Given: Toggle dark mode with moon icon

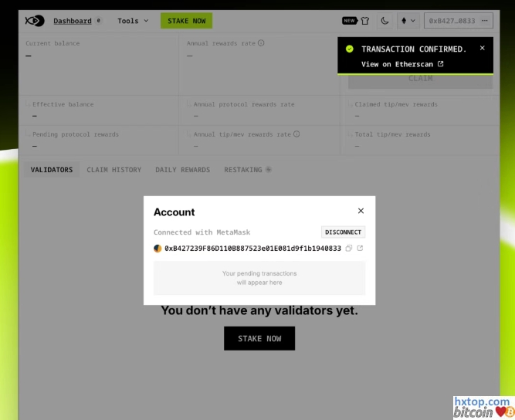Looking at the screenshot, I should pyautogui.click(x=385, y=21).
